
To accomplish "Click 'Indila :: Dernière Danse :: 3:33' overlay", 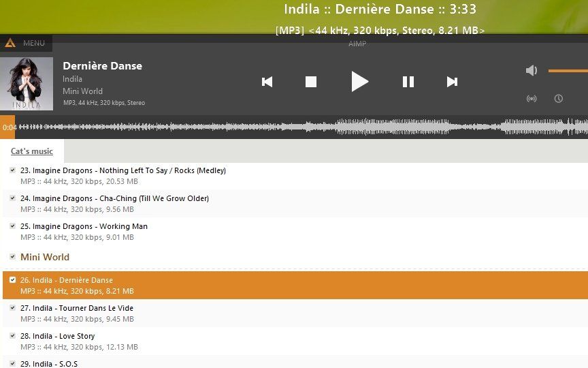I will click(380, 9).
